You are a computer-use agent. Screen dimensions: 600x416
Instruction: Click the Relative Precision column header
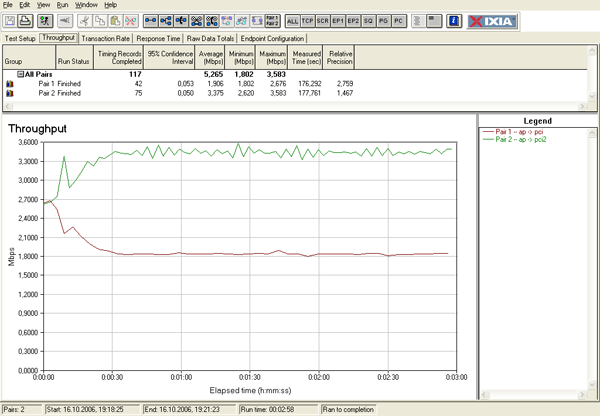tap(339, 57)
